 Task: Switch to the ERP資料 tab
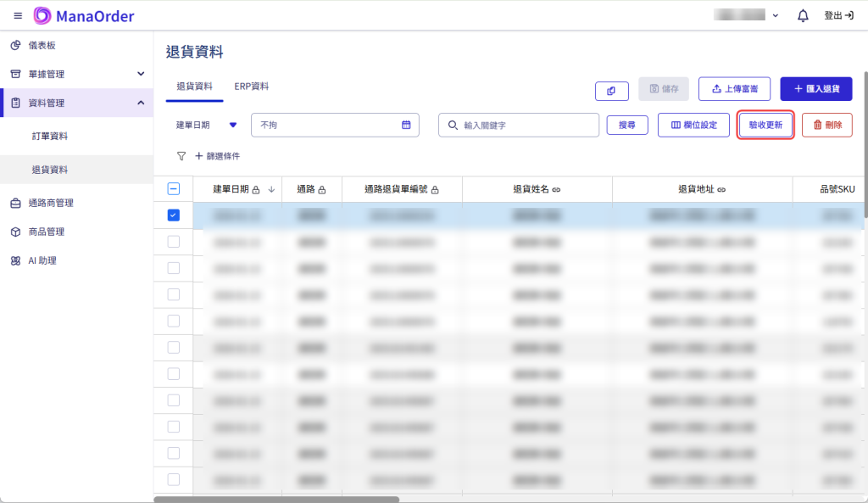point(252,87)
